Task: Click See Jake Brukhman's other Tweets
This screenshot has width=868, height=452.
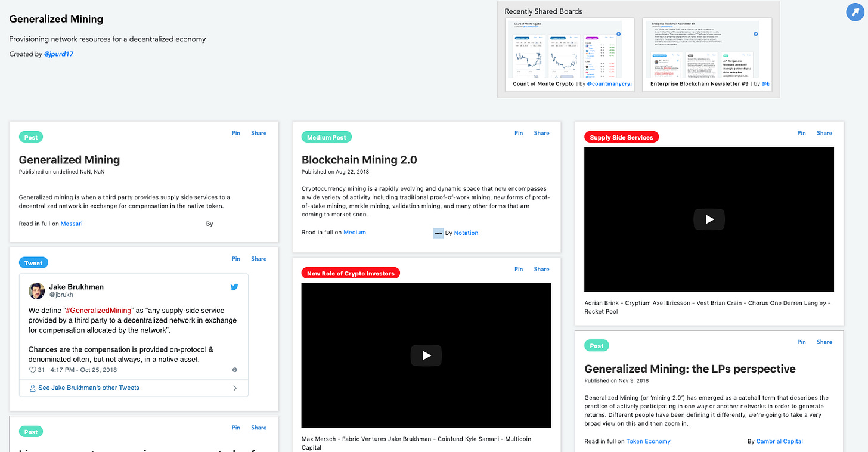Action: (x=89, y=388)
